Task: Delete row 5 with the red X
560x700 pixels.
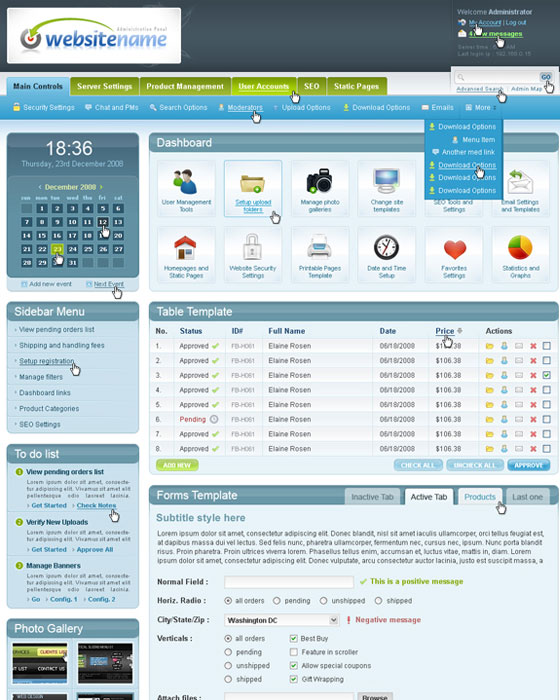Action: [533, 405]
